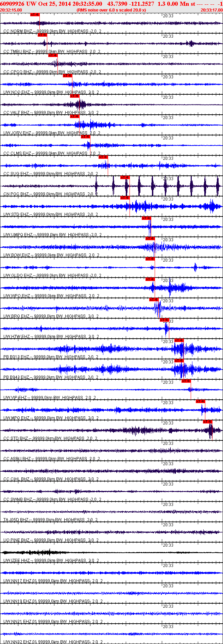Click the TA J05D BHZ station label

pyautogui.click(x=51, y=520)
